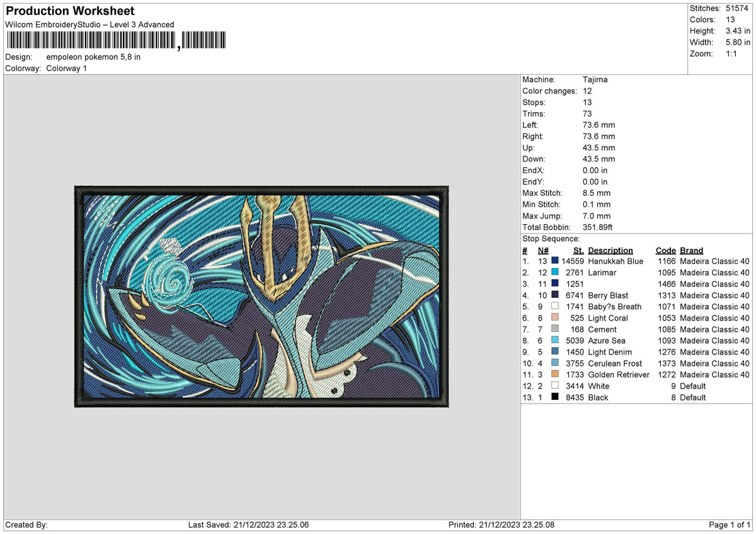This screenshot has width=756, height=534.
Task: Click the Hanukkah Blue color swatch
Action: point(554,261)
